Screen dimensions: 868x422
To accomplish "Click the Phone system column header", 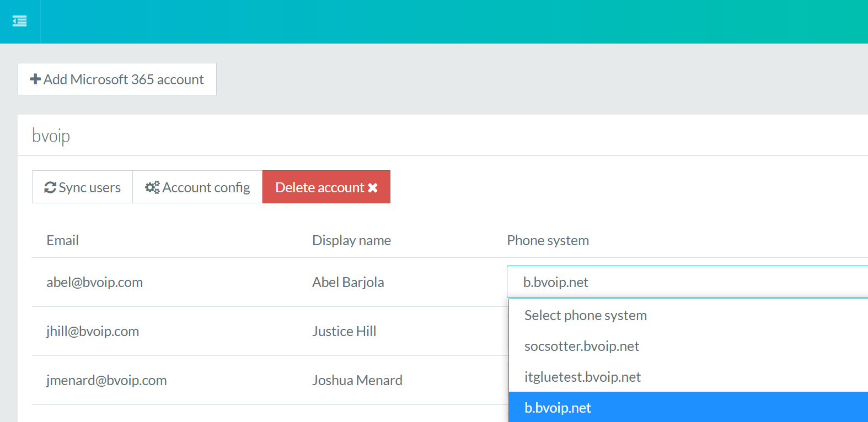I will tap(548, 240).
